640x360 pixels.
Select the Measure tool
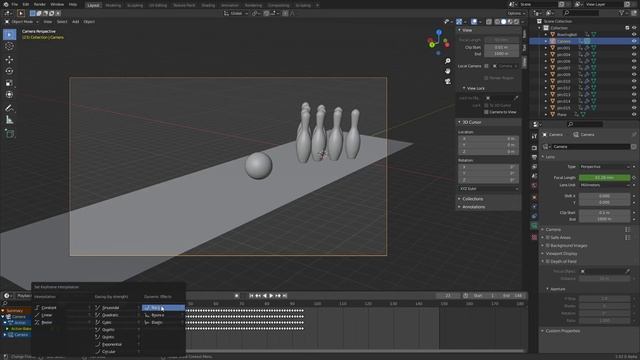[9, 120]
